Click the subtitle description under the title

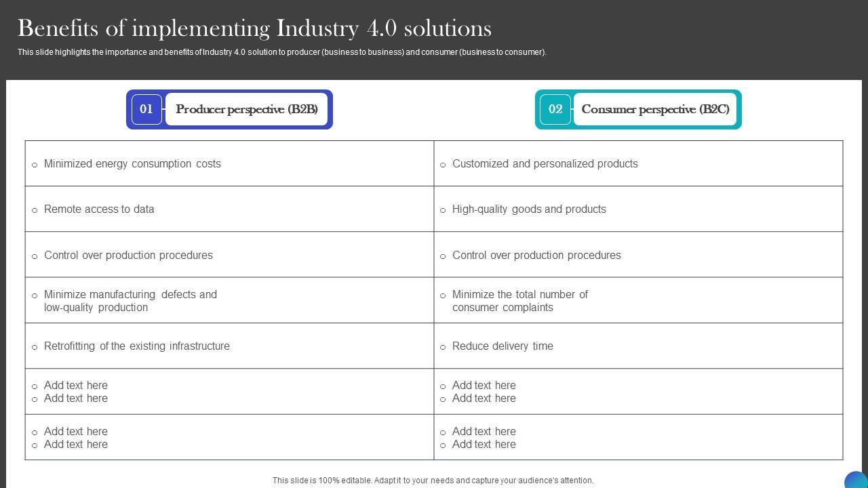point(281,52)
